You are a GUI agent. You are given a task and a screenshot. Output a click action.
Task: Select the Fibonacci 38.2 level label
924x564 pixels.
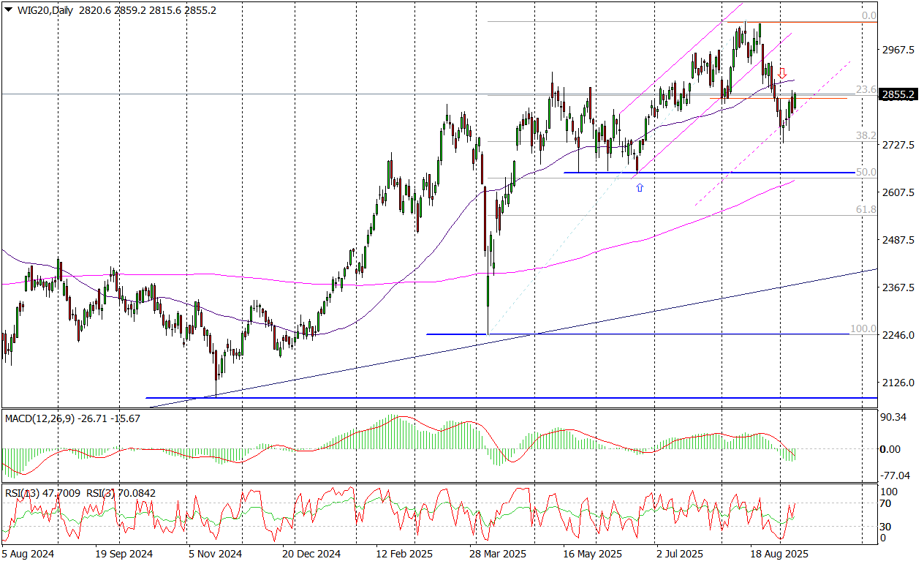pos(866,135)
